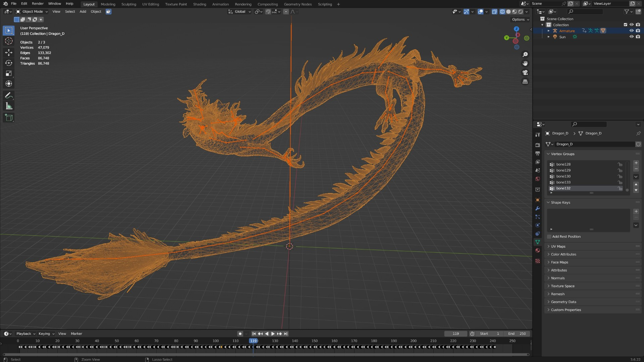Switch to the Shading workspace tab
644x362 pixels.
tap(200, 4)
